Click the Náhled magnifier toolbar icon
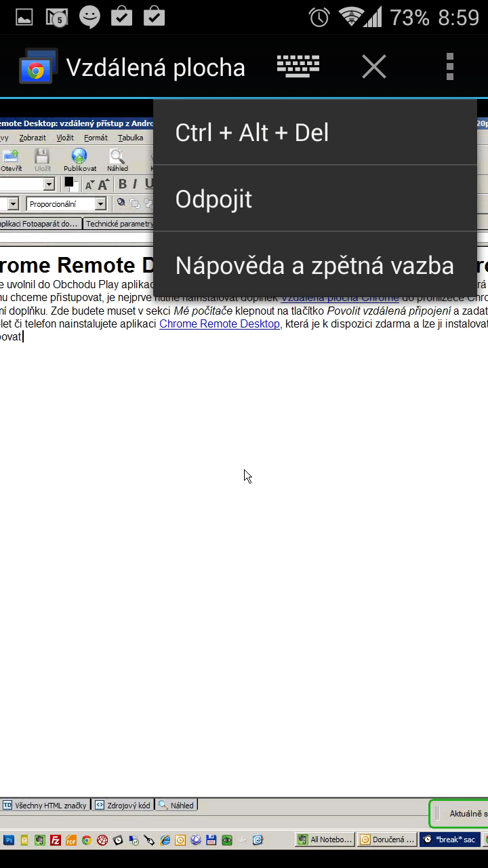Viewport: 488px width, 868px height. pyautogui.click(x=117, y=160)
